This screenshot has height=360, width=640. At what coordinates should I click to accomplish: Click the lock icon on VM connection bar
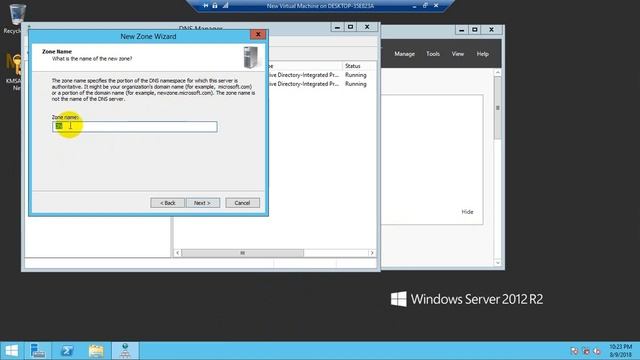215,6
